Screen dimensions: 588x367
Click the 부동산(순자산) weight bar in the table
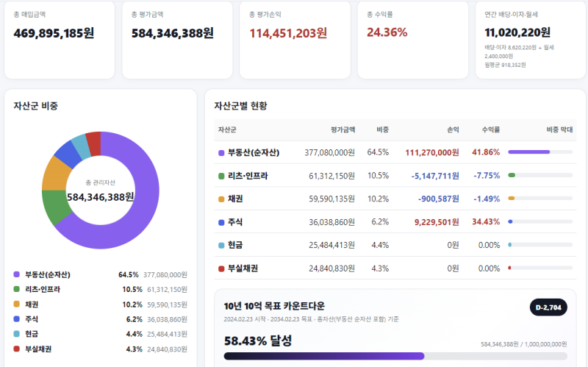coord(540,152)
